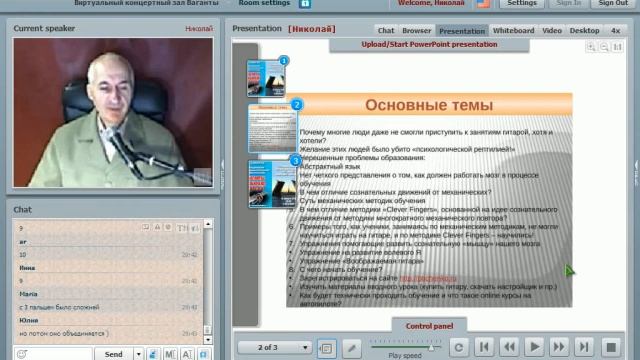This screenshot has height=360, width=640.
Task: Toggle the slide thumbnails panel icon
Action: click(327, 348)
